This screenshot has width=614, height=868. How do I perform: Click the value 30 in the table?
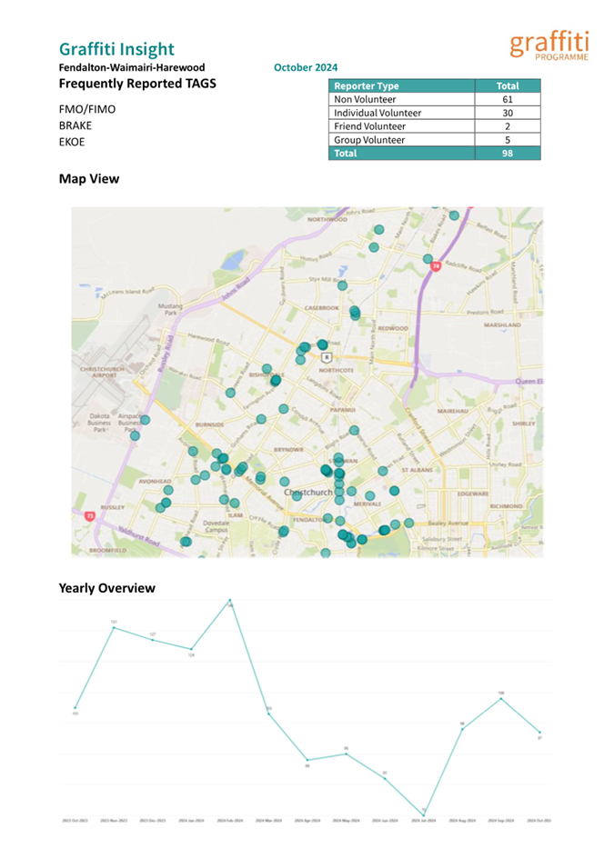point(508,113)
